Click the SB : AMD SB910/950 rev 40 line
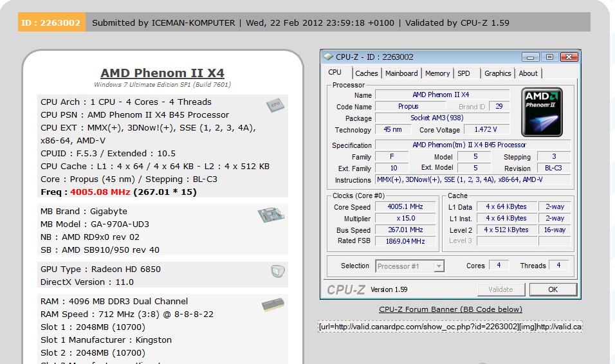The width and height of the screenshot is (615, 364). [100, 250]
